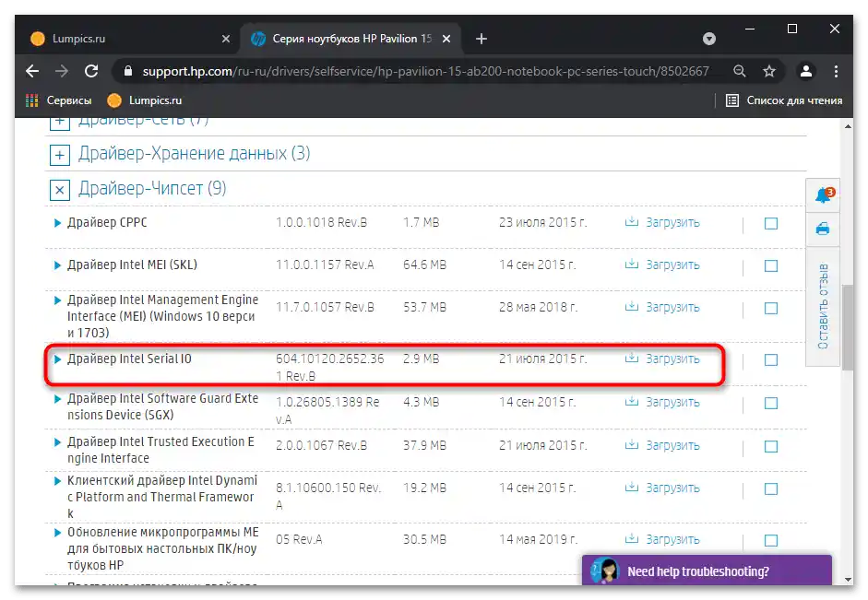This screenshot has width=868, height=600.
Task: Open the tab search dropdown arrow
Action: [709, 39]
